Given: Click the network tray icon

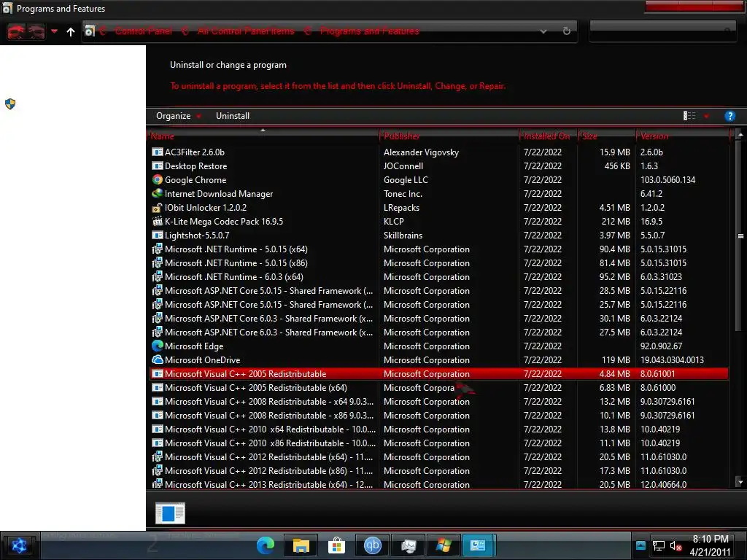Looking at the screenshot, I should [659, 546].
